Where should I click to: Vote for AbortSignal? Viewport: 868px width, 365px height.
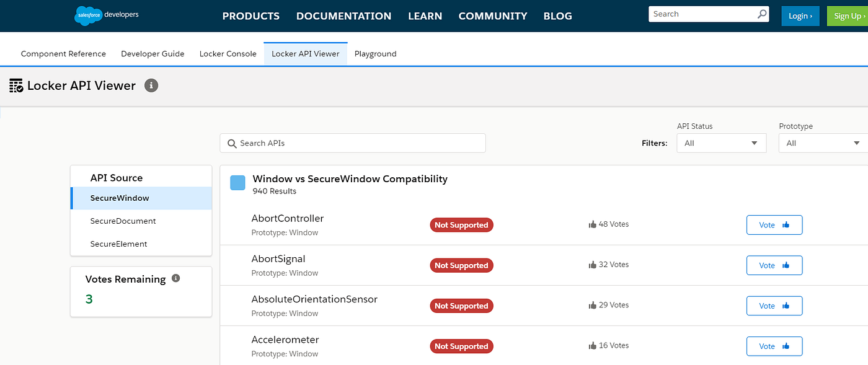point(774,265)
